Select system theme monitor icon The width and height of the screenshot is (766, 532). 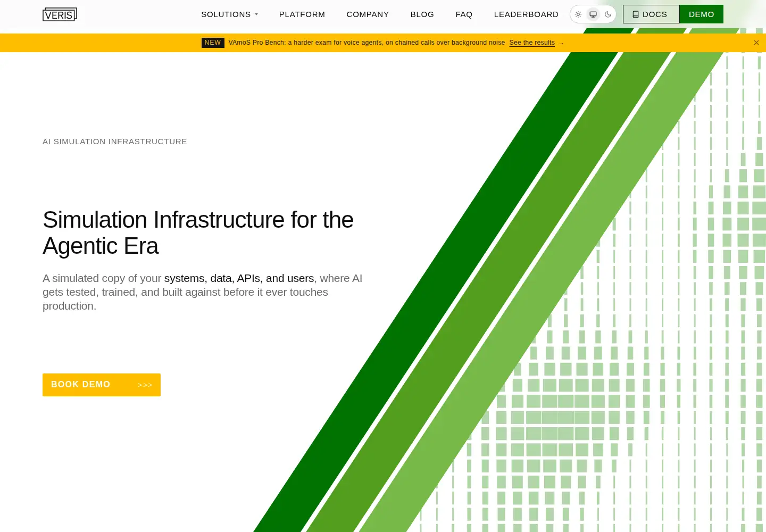click(593, 14)
